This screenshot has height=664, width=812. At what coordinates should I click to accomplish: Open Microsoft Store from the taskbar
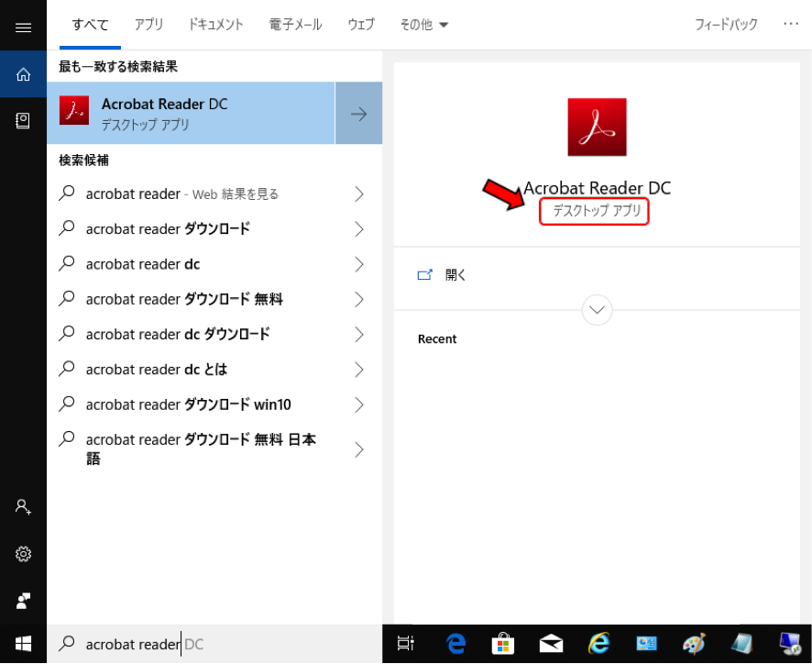502,644
